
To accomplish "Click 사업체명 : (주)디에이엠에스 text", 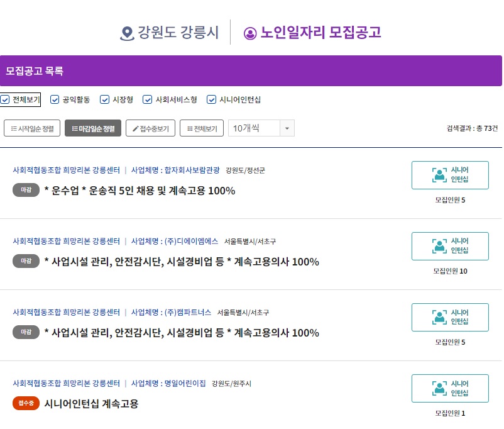I will [x=175, y=242].
